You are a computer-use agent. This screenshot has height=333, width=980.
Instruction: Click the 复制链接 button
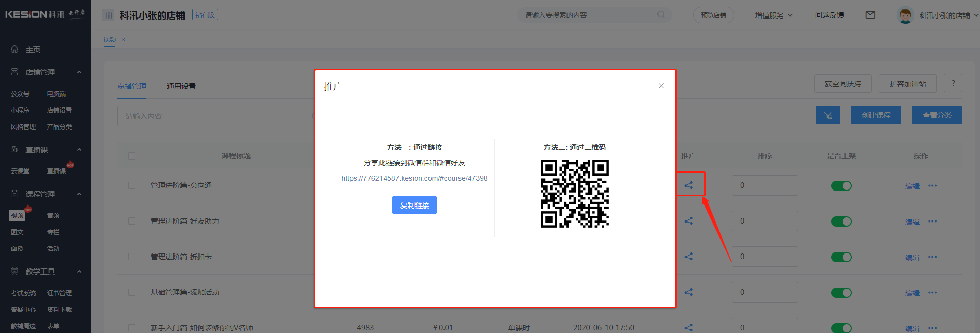[x=415, y=205]
